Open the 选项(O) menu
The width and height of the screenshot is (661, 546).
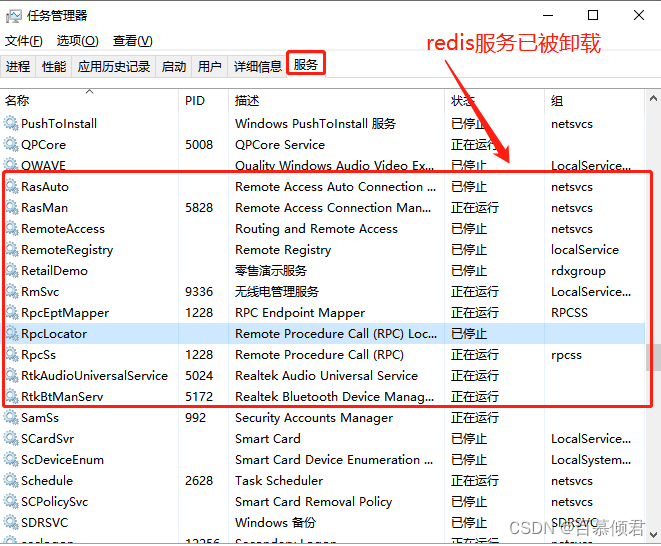pyautogui.click(x=78, y=41)
